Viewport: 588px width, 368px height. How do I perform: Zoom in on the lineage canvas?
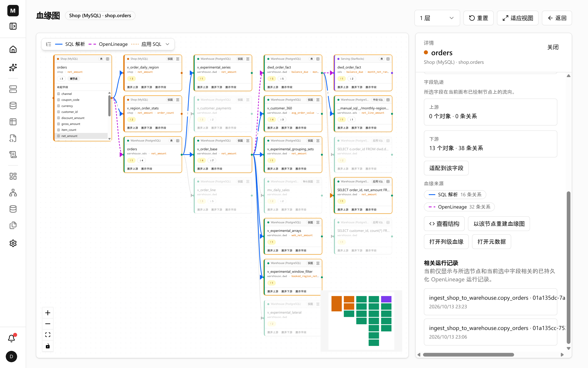(x=48, y=313)
